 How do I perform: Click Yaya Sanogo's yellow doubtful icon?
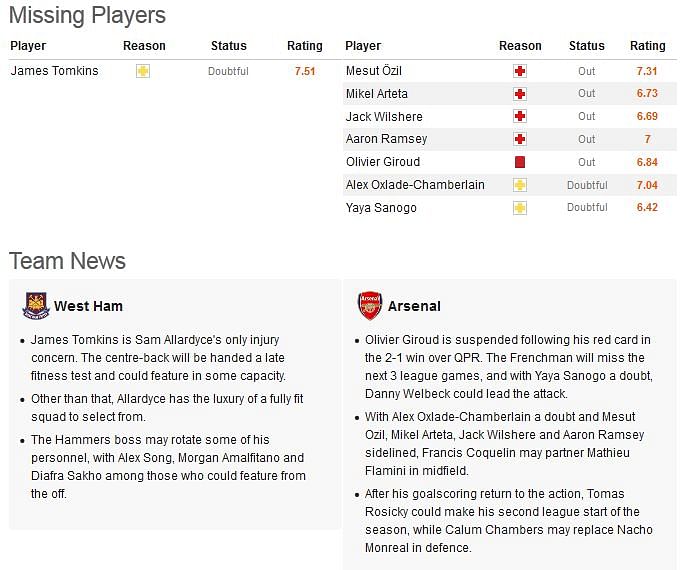[520, 208]
